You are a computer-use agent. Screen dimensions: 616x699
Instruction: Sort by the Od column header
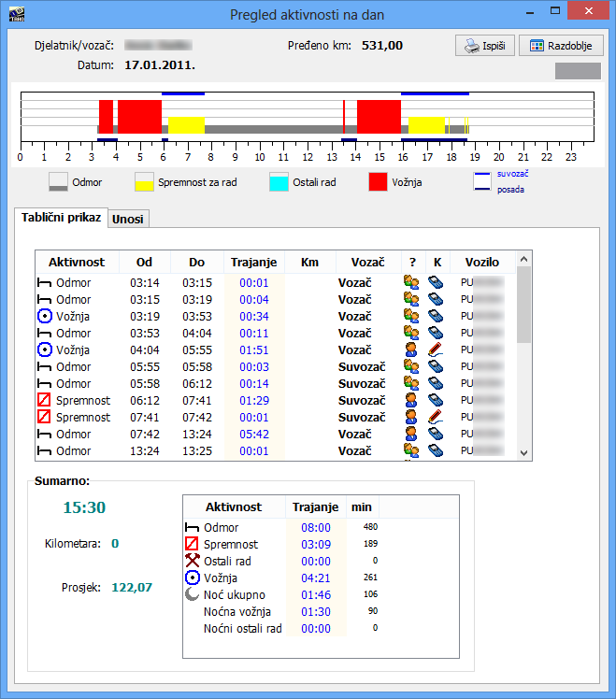(x=144, y=262)
